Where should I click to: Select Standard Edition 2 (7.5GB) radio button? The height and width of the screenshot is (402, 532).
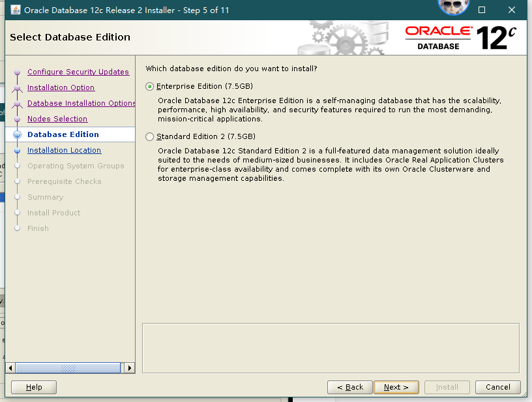[150, 136]
